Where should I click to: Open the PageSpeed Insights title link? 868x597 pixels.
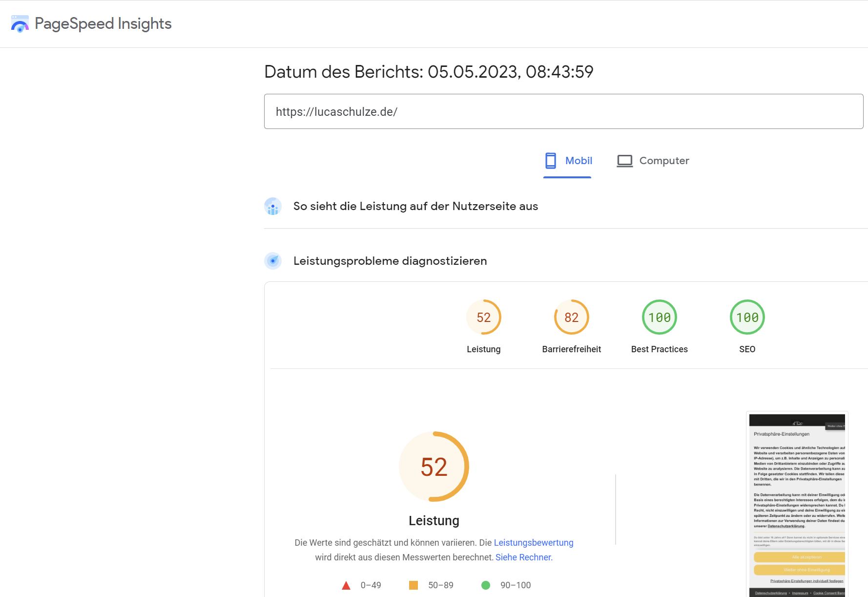(103, 23)
